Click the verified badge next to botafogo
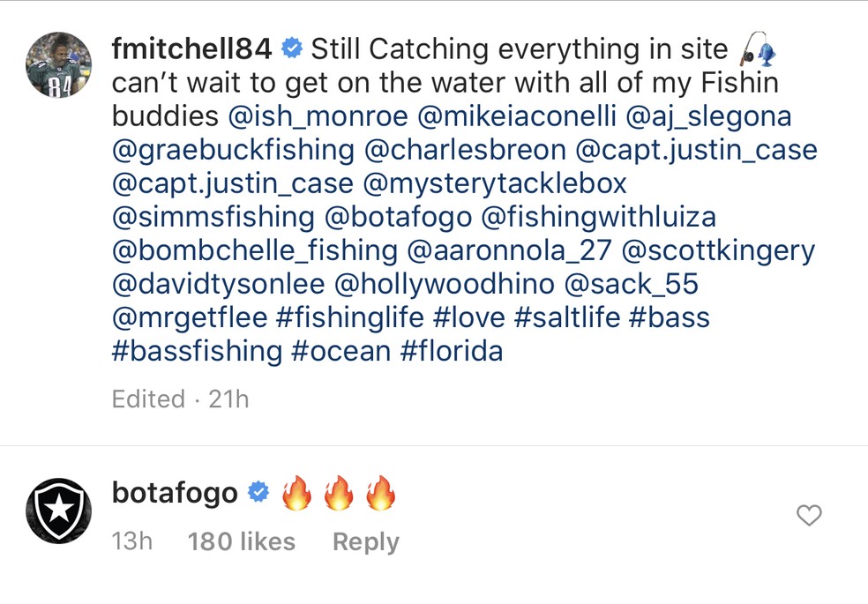The image size is (868, 604). [x=258, y=492]
